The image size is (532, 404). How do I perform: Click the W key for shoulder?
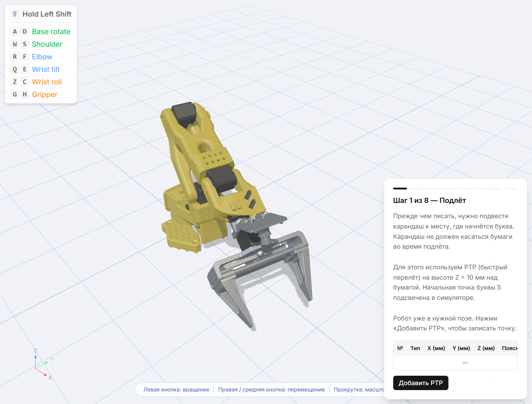[x=15, y=44]
